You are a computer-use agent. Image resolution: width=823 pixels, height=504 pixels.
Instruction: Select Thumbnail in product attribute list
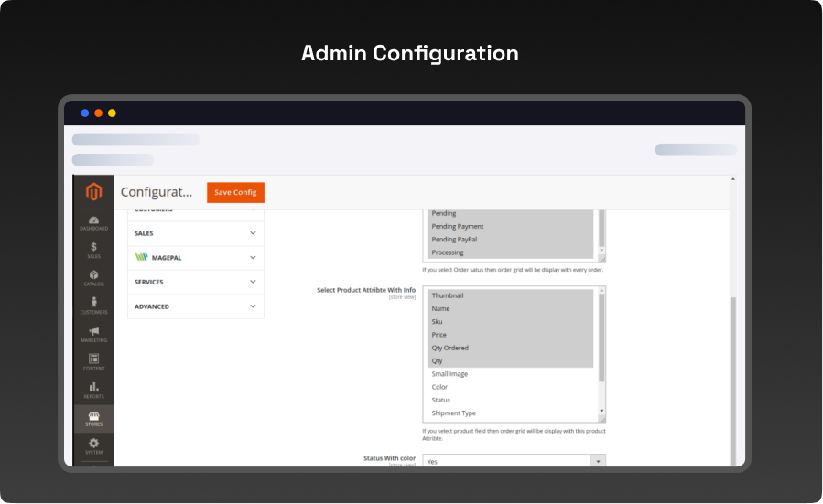(x=448, y=295)
